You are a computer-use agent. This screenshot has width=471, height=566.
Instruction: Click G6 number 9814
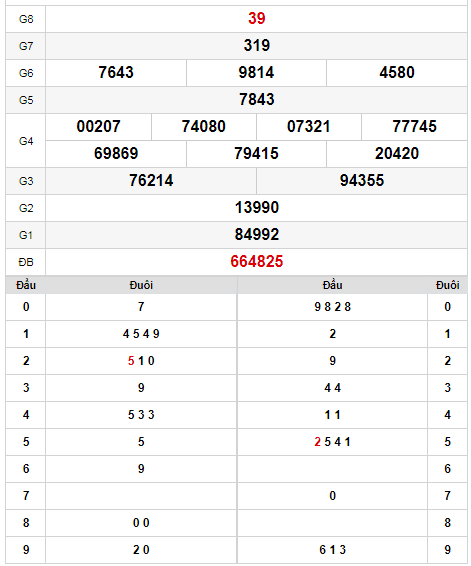(x=256, y=73)
